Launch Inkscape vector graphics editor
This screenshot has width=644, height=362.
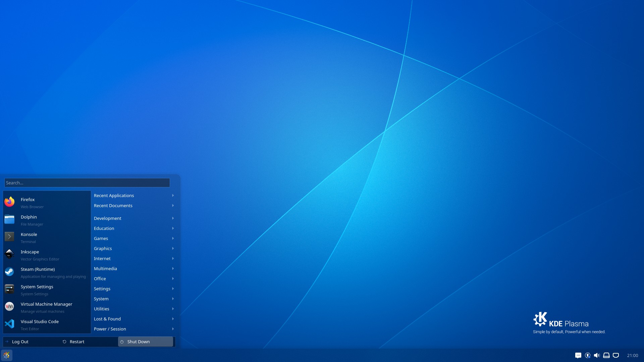click(x=47, y=255)
